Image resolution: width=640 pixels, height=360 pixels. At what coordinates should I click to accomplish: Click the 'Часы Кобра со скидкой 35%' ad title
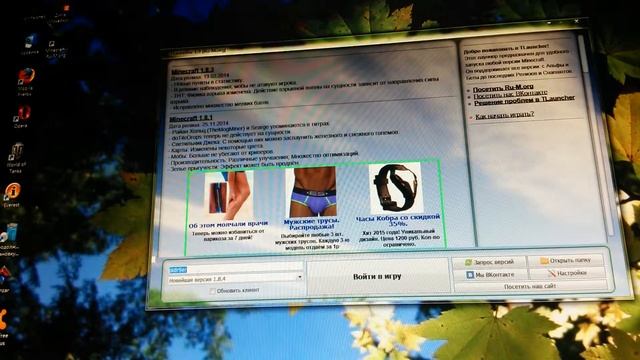point(398,221)
